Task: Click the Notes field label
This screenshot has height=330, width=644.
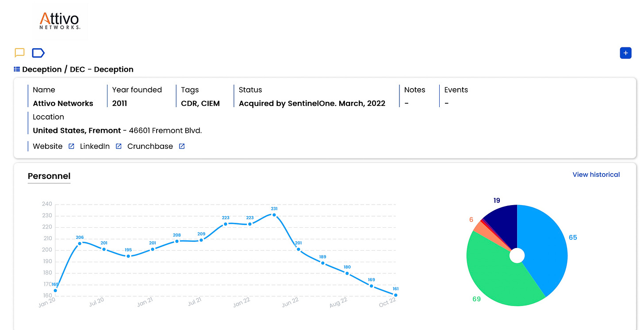Action: pos(415,90)
